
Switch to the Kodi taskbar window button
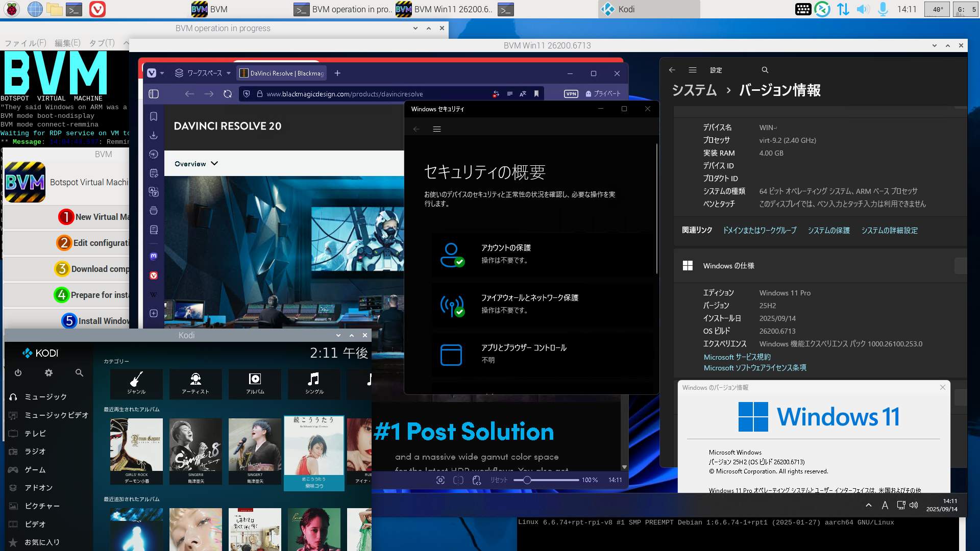649,9
